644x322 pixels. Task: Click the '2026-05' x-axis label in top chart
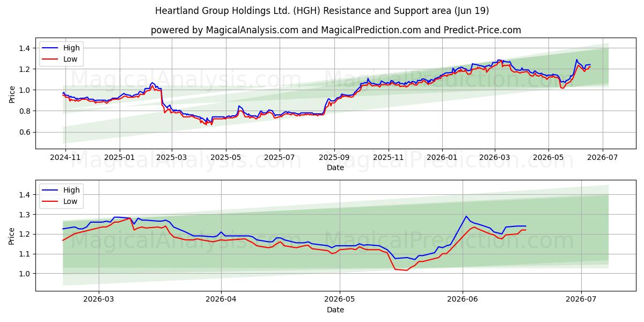548,158
